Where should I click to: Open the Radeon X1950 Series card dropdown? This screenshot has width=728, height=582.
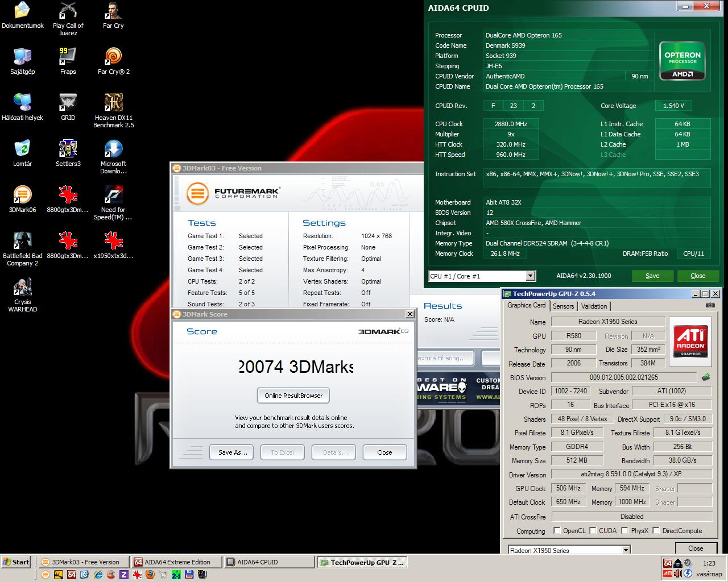626,550
